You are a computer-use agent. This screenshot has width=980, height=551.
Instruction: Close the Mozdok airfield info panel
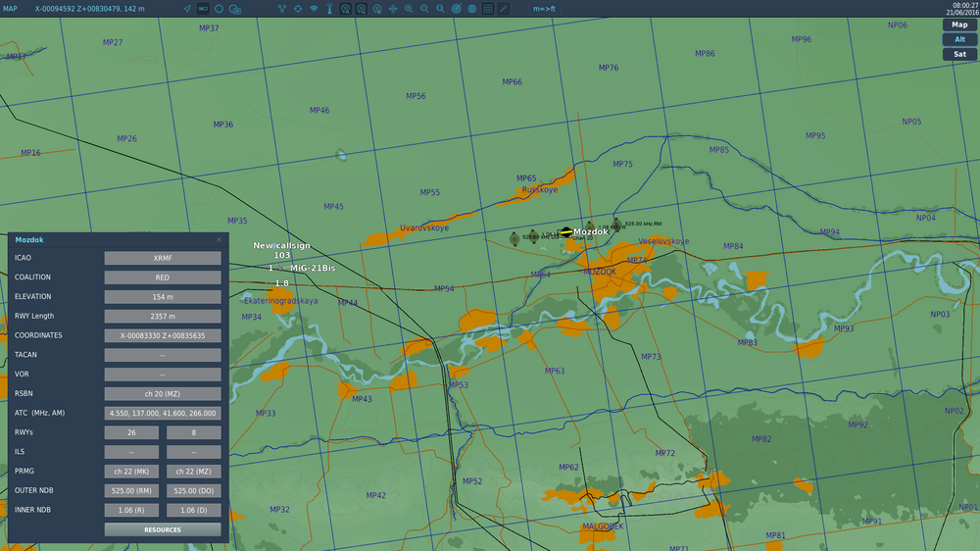pos(219,239)
